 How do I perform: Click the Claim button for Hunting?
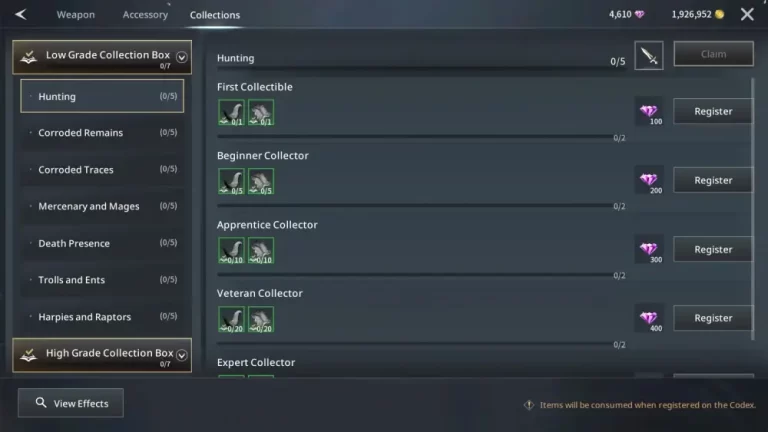click(x=713, y=54)
